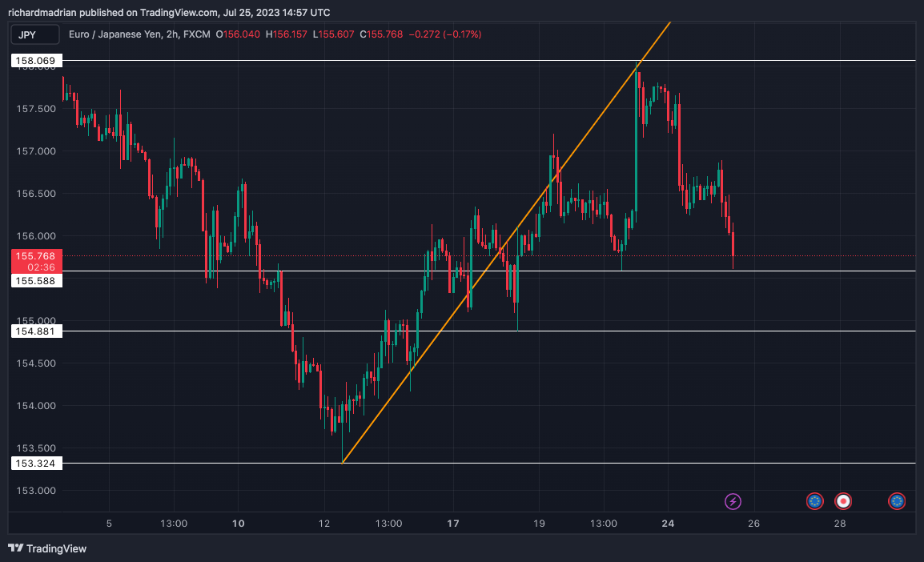Image resolution: width=924 pixels, height=562 pixels.
Task: Select the 155.588 white line price flag
Action: [35, 281]
